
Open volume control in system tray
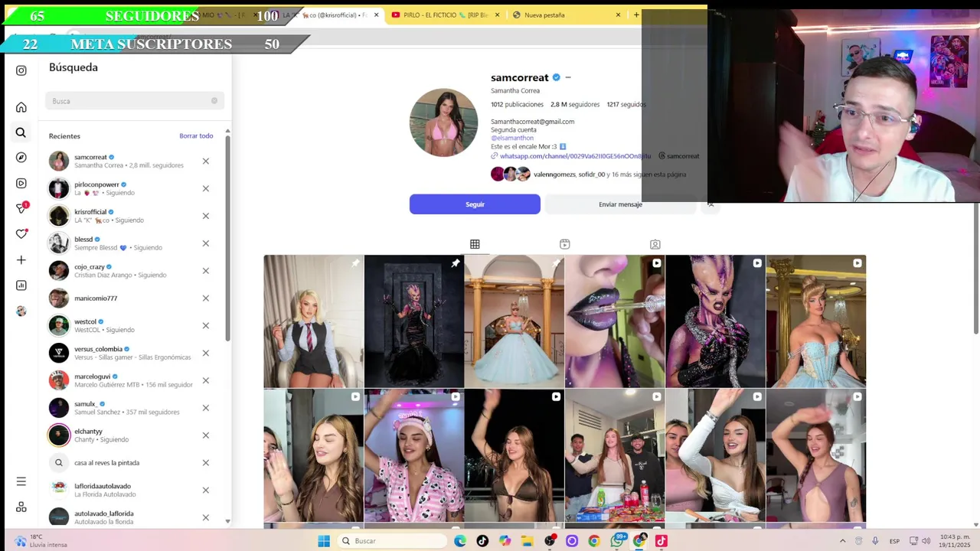pyautogui.click(x=926, y=541)
